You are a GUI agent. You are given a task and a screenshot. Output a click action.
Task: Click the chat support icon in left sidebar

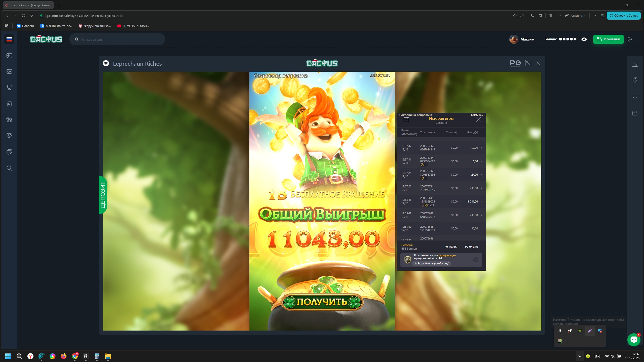click(9, 152)
